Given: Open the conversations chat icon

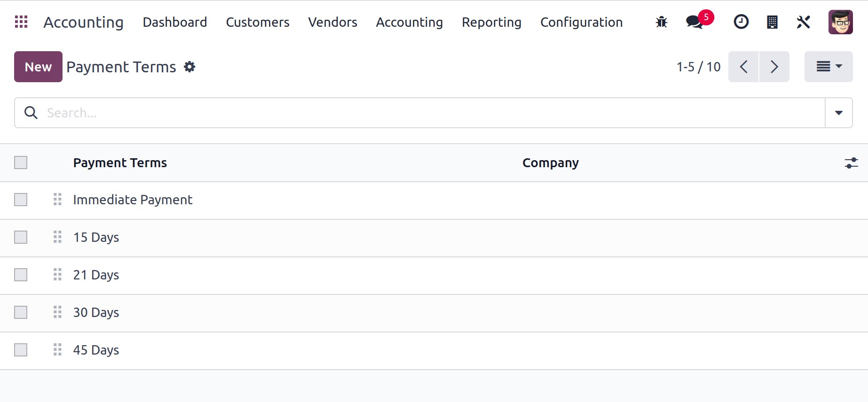Looking at the screenshot, I should (x=694, y=22).
